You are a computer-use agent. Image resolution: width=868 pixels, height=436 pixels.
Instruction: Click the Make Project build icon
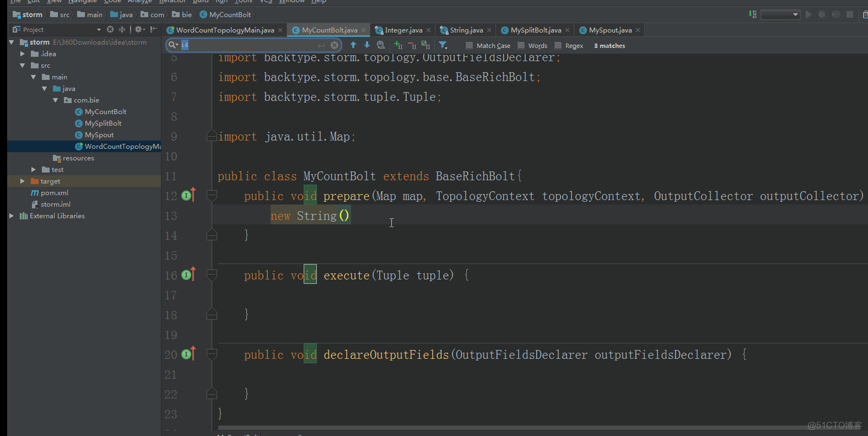point(753,14)
